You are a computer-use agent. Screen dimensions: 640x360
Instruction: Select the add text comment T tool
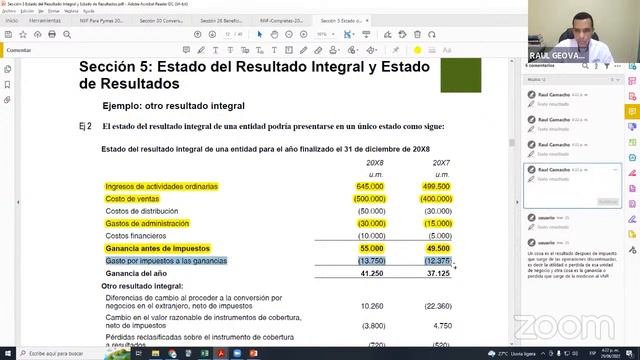click(x=274, y=50)
